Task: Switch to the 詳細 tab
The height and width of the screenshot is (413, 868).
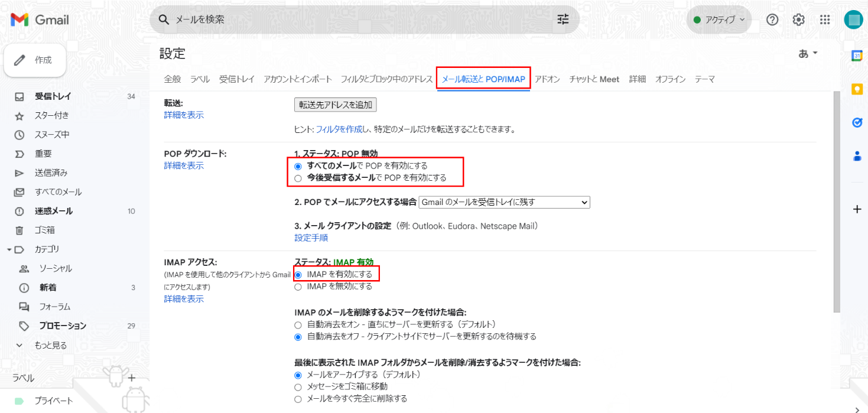Action: [x=638, y=79]
